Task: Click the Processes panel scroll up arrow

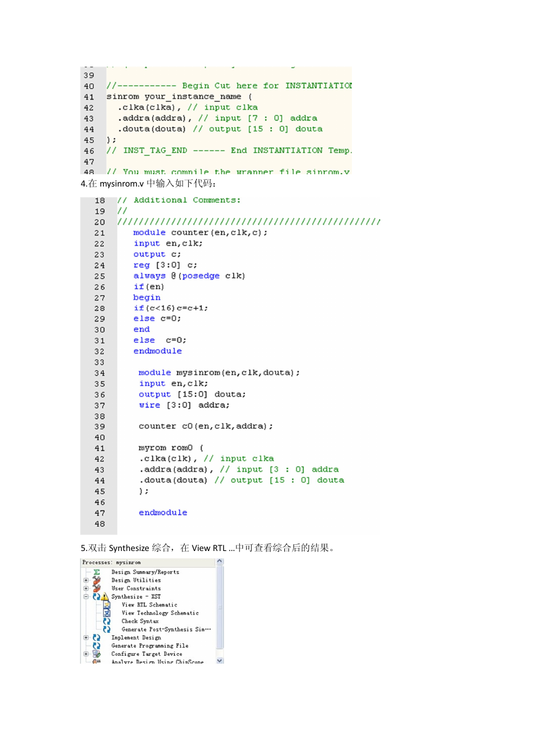Action: pos(219,562)
